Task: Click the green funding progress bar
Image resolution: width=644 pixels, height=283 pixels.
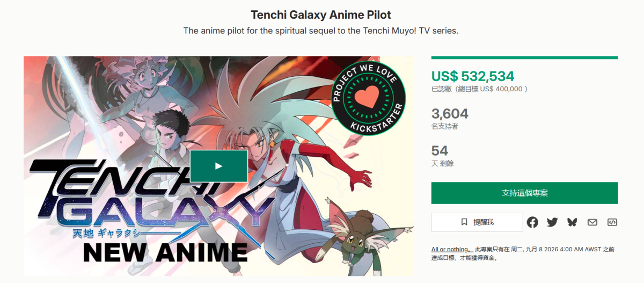Action: [524, 57]
